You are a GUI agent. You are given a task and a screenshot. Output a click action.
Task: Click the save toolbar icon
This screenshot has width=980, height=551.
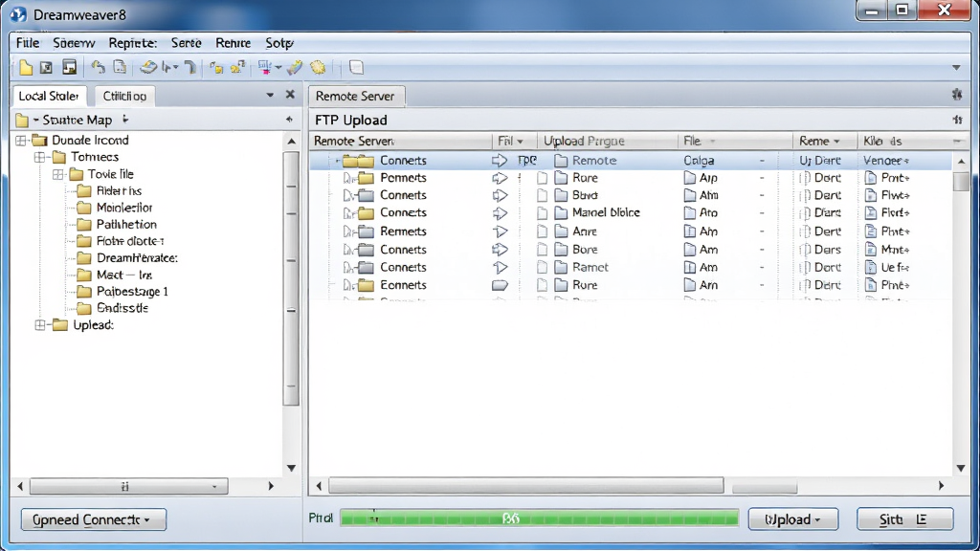pyautogui.click(x=69, y=68)
